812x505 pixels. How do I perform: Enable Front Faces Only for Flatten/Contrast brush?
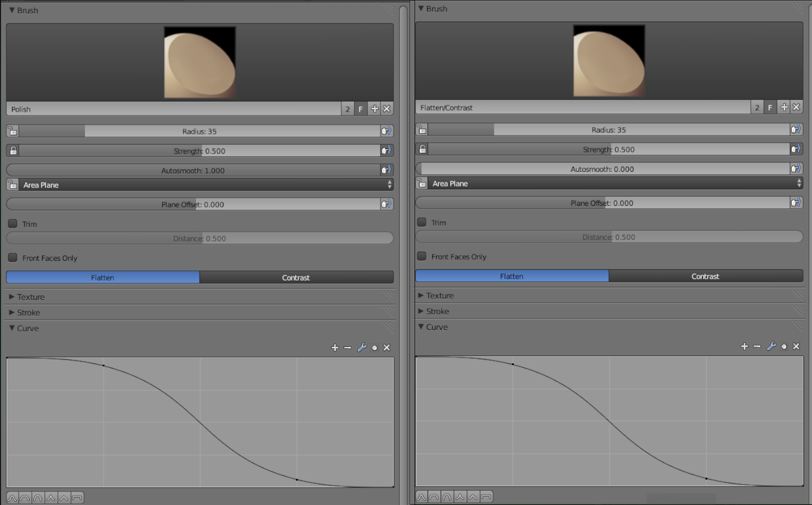point(422,257)
